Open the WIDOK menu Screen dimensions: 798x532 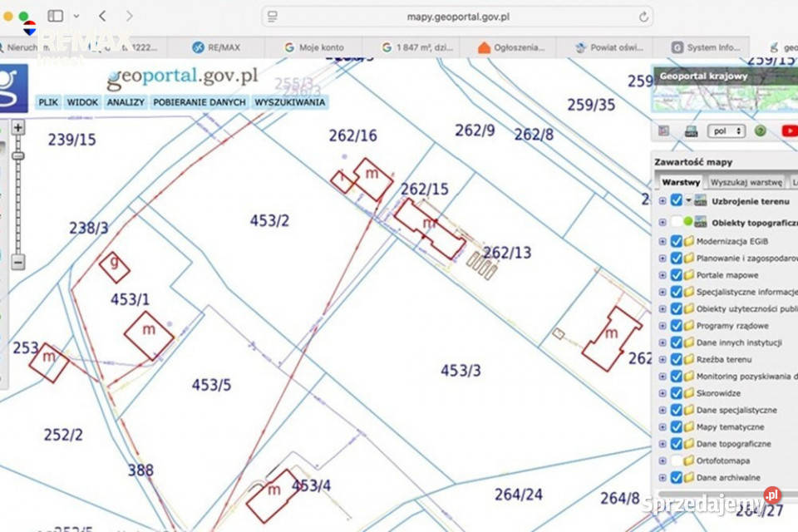(82, 102)
